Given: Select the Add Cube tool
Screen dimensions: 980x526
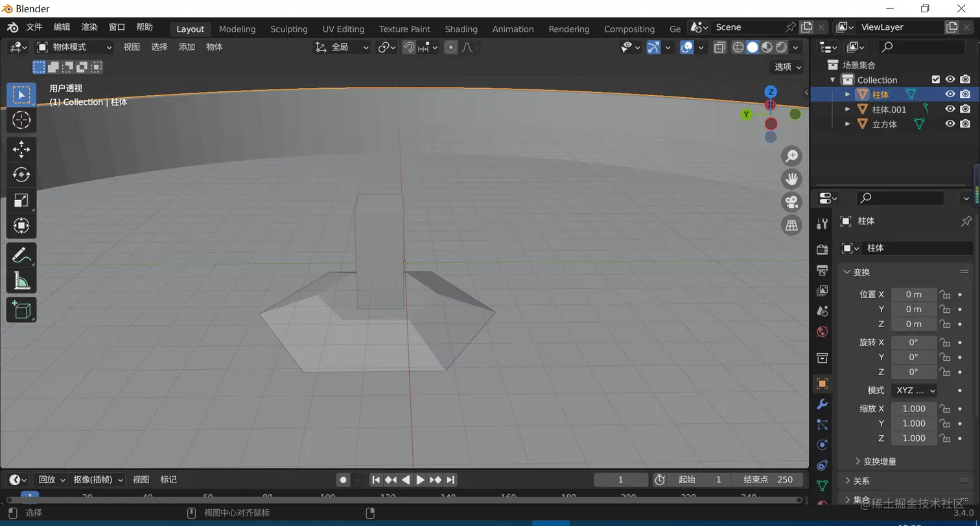Looking at the screenshot, I should click(x=21, y=310).
